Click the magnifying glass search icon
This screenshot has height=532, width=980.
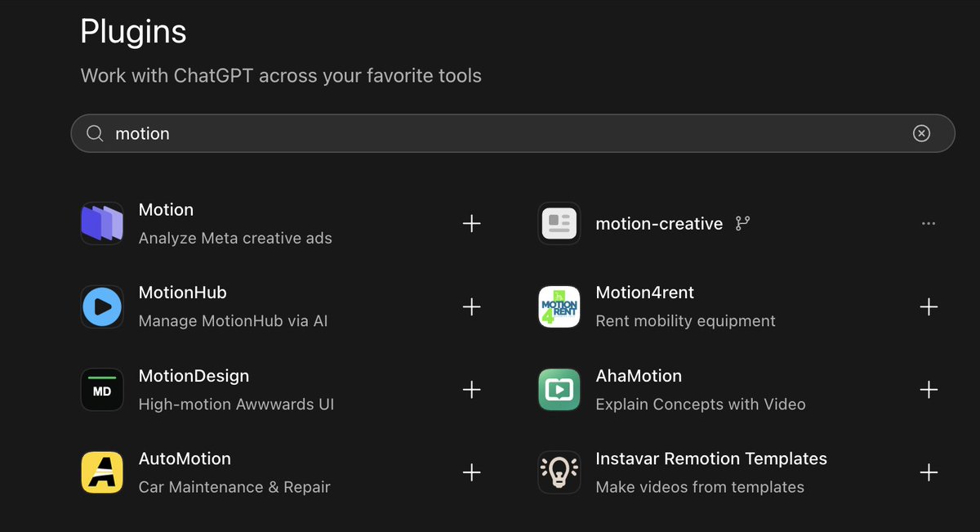(95, 133)
